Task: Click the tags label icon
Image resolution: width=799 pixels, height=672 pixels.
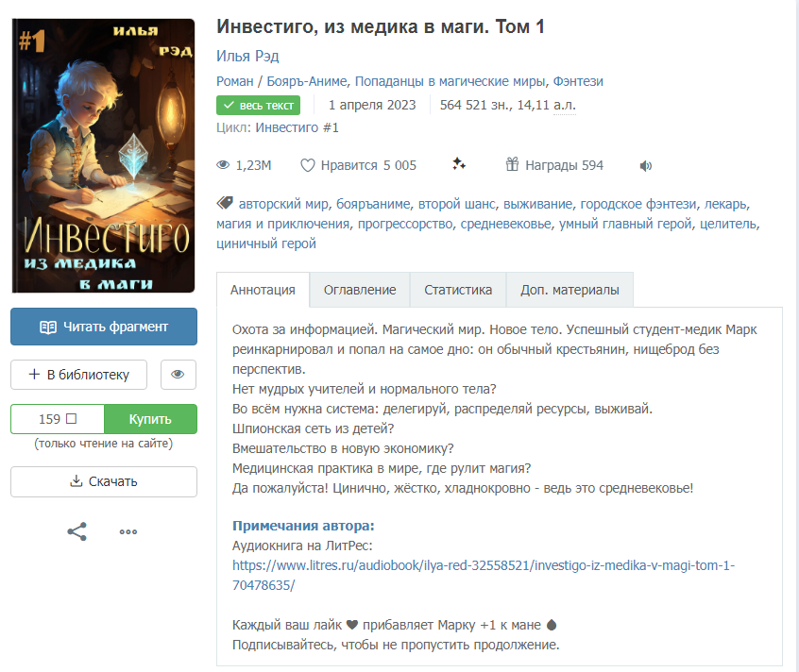Action: (x=225, y=203)
